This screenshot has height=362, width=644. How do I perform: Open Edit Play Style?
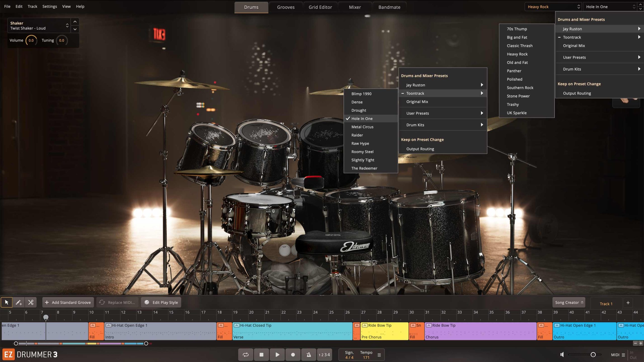click(x=161, y=302)
